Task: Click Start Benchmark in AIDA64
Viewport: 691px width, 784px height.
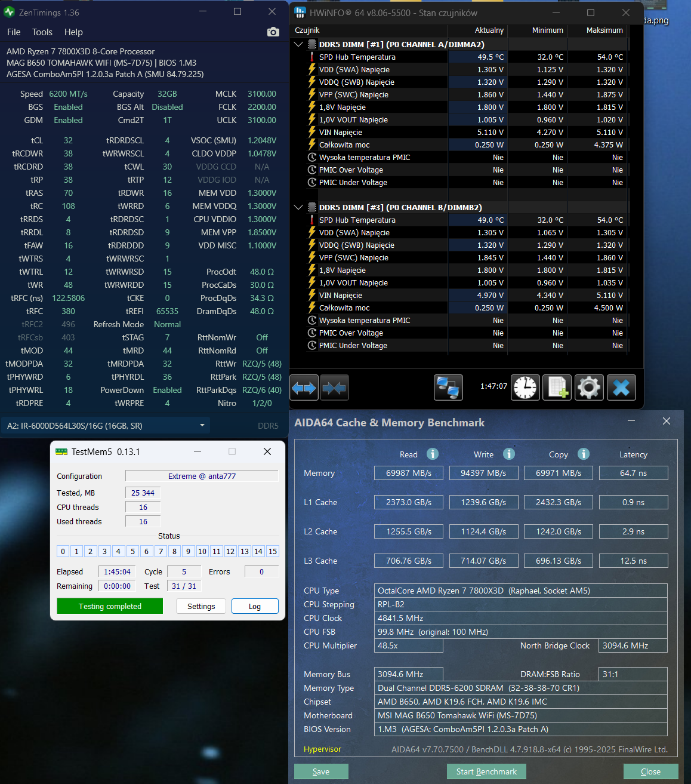Action: pos(486,771)
